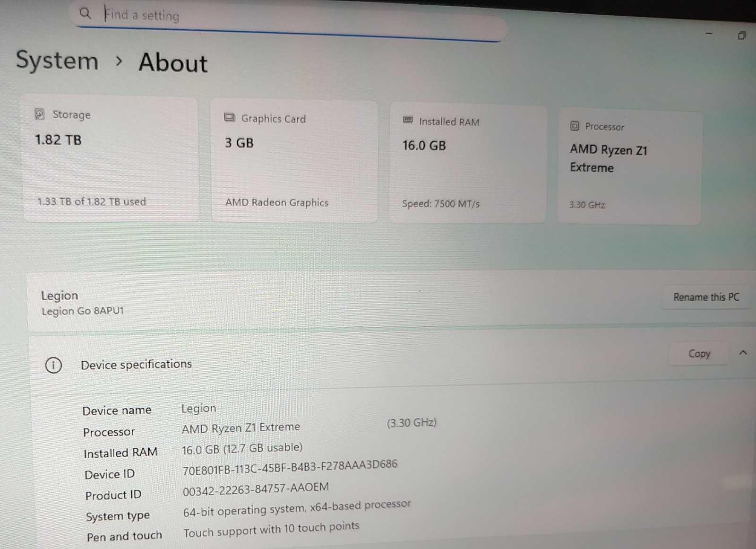Click the 'Product ID' row label
756x549 pixels.
[113, 495]
